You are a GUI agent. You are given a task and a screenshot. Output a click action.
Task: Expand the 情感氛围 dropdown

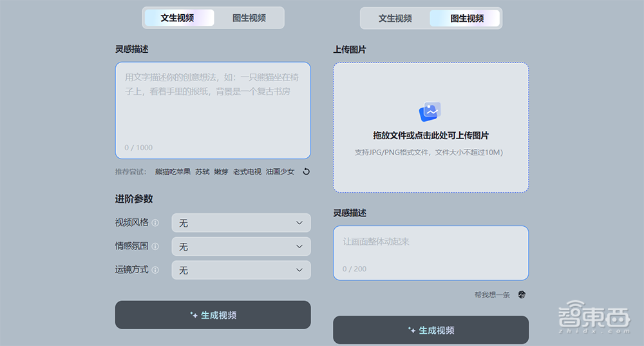(x=241, y=247)
